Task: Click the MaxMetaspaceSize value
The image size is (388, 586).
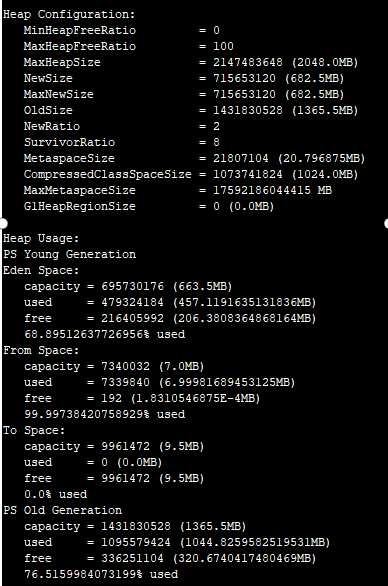Action: (272, 190)
